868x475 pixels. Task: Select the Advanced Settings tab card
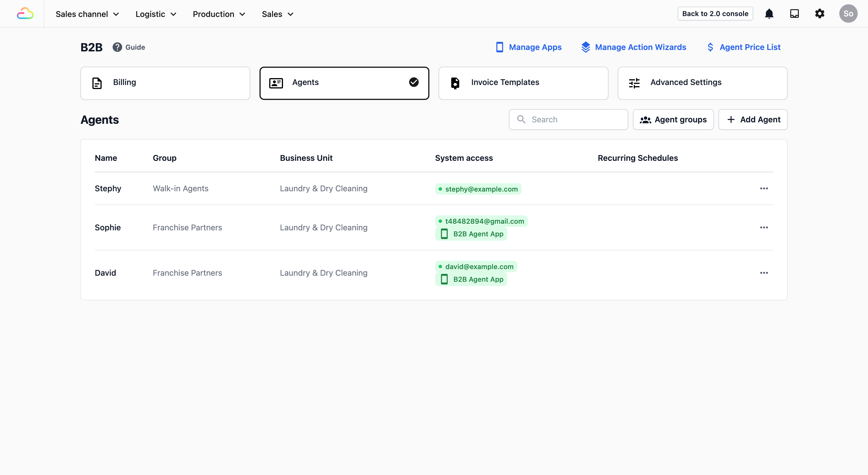coord(702,83)
